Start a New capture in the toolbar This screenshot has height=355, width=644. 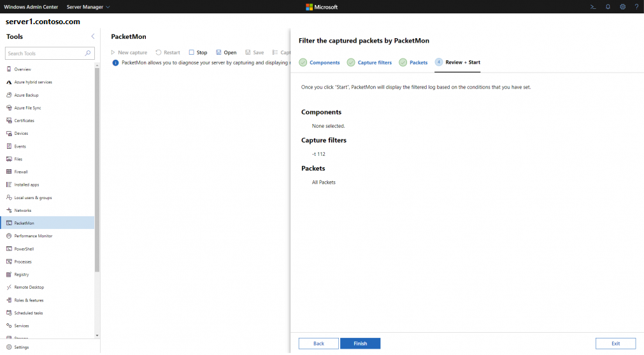coord(129,53)
